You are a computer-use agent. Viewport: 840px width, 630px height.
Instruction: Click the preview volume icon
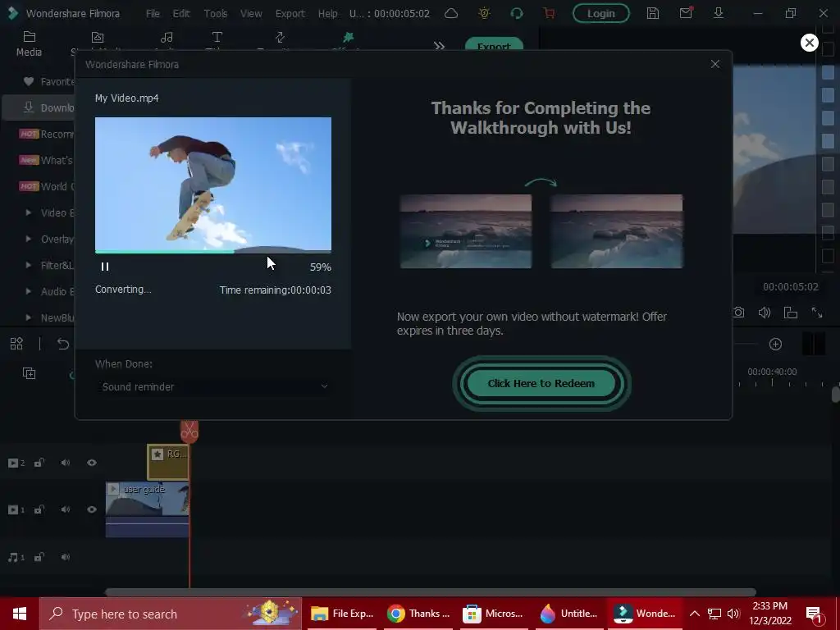click(x=765, y=313)
